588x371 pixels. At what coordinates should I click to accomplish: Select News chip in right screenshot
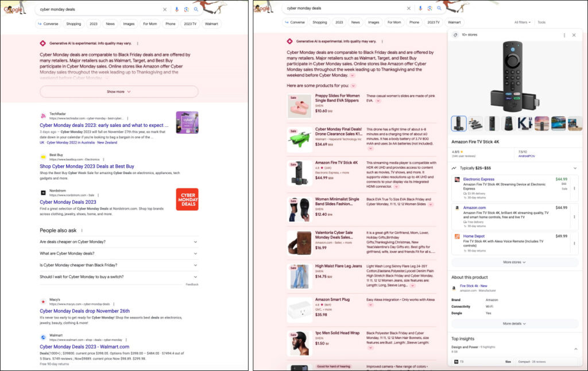point(355,22)
